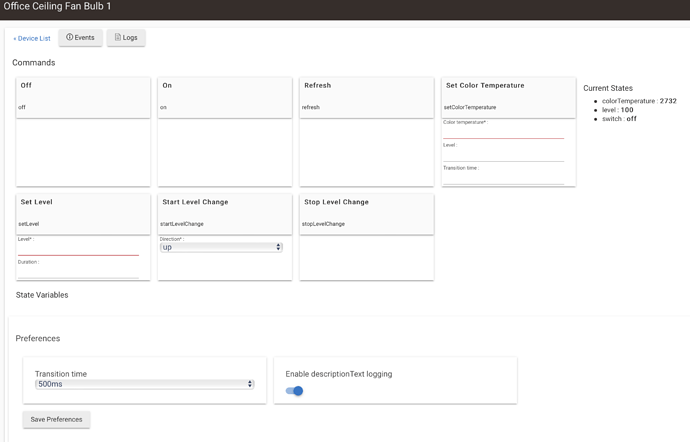Click the Set Level command button
Image resolution: width=690 pixels, height=442 pixels.
pos(83,212)
